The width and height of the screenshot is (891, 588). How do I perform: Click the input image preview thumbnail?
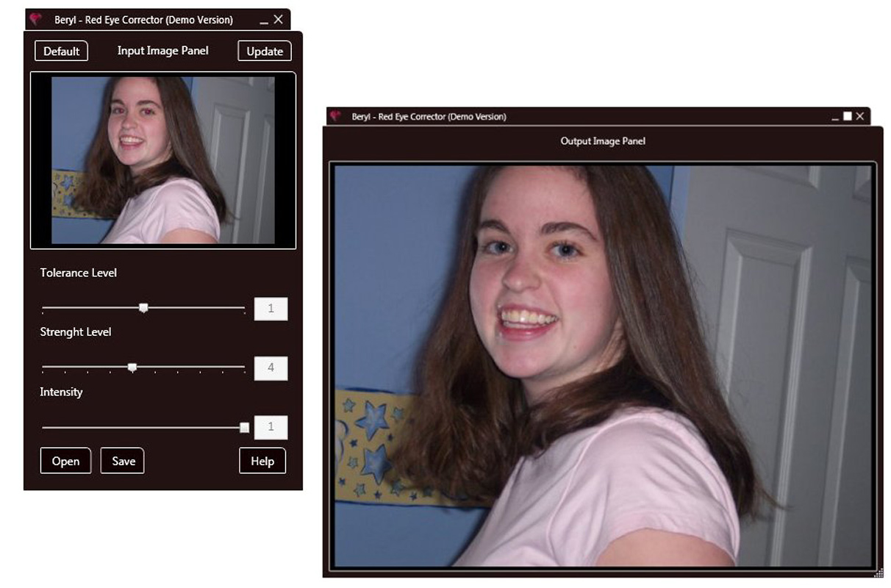click(163, 160)
